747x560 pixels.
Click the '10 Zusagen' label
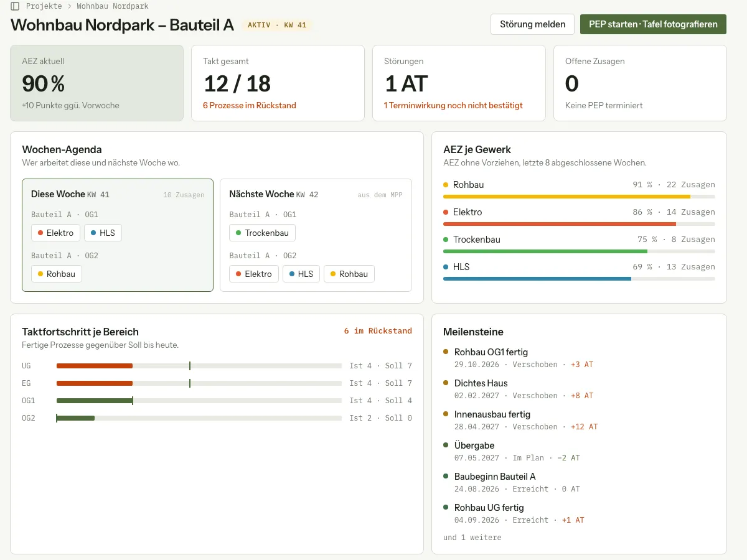click(x=184, y=195)
